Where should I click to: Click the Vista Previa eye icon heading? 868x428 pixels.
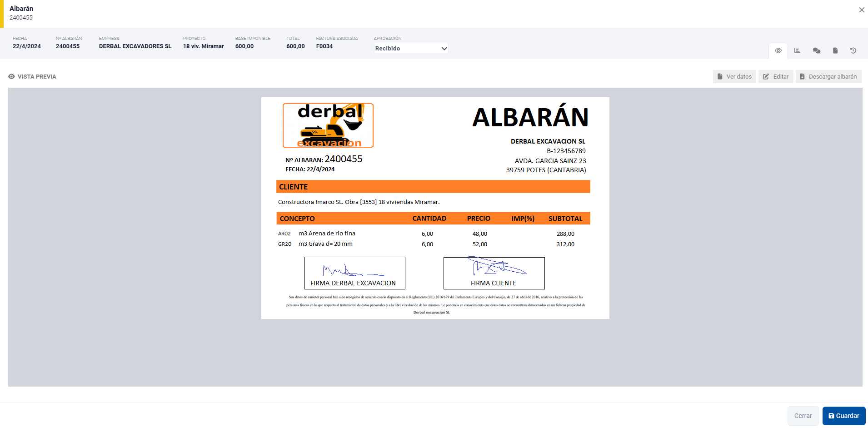tap(32, 76)
